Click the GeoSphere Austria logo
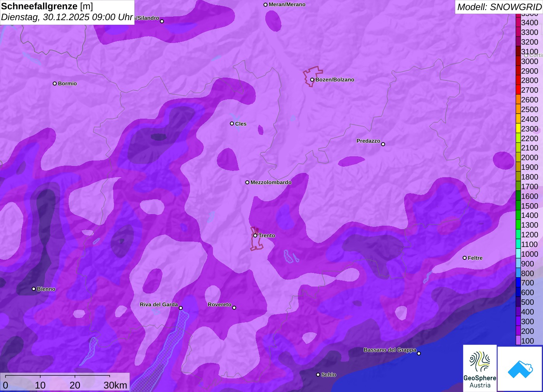The height and width of the screenshot is (392, 543). point(480,368)
